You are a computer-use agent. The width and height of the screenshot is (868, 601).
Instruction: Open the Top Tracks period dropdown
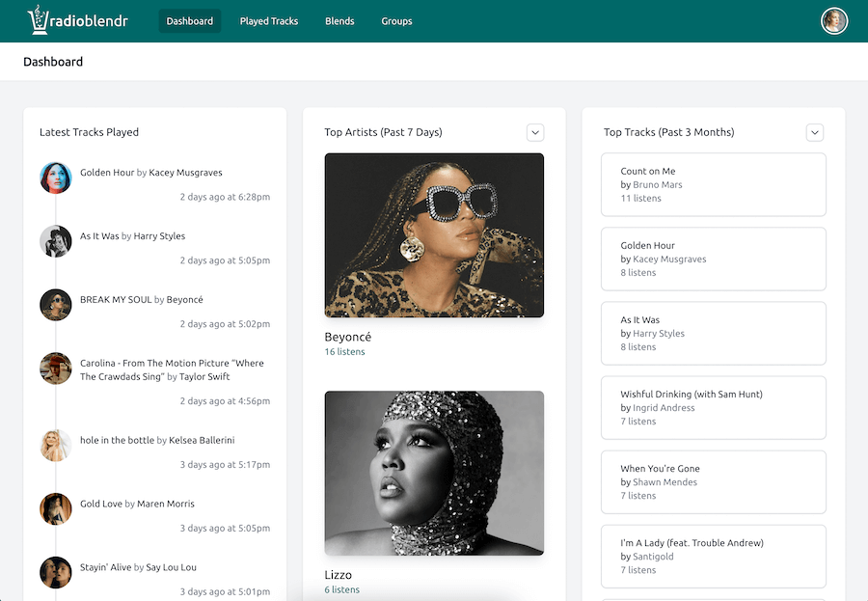(815, 132)
